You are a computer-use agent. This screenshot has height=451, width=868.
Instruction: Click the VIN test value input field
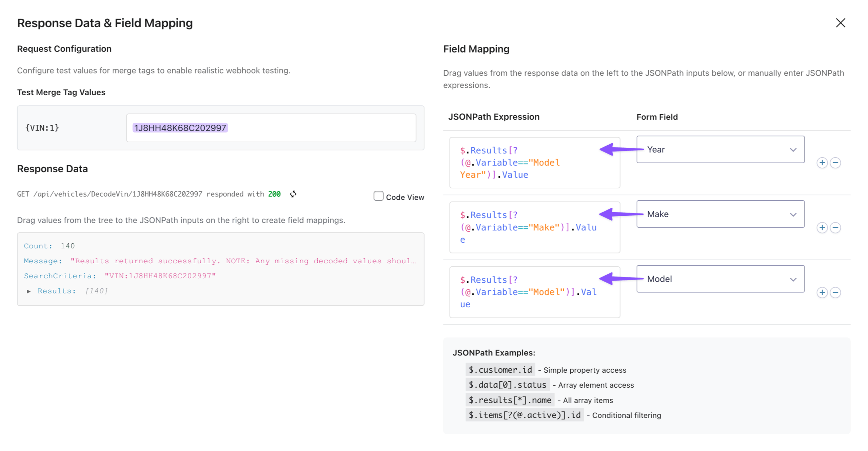pyautogui.click(x=271, y=128)
